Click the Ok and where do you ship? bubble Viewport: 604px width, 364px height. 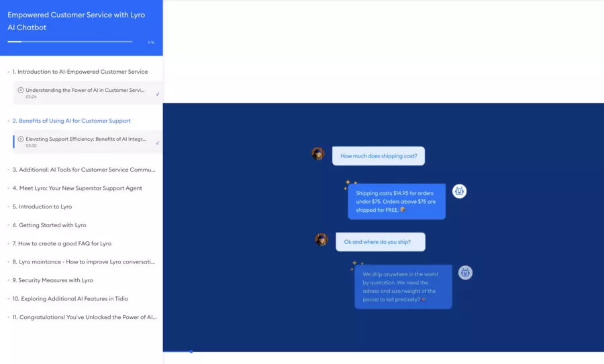coord(381,242)
